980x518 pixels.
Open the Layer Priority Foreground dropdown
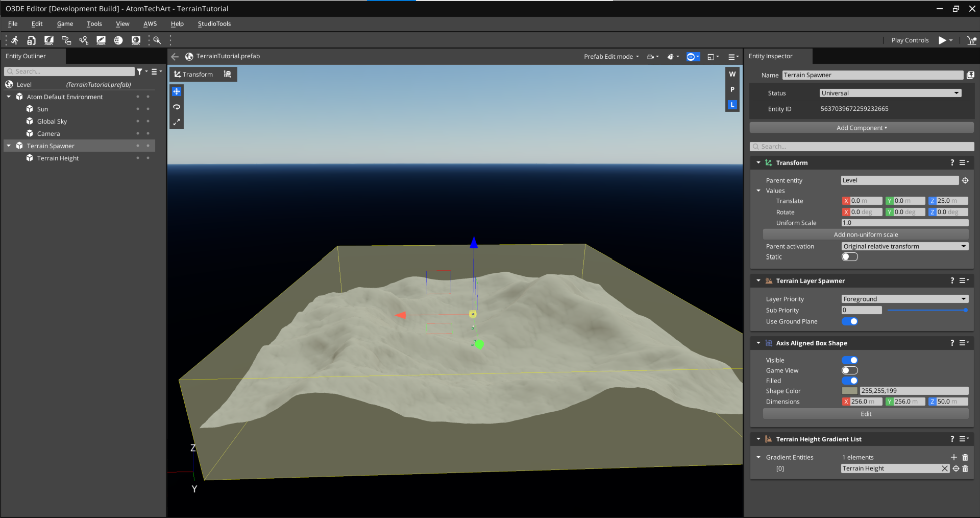click(904, 299)
